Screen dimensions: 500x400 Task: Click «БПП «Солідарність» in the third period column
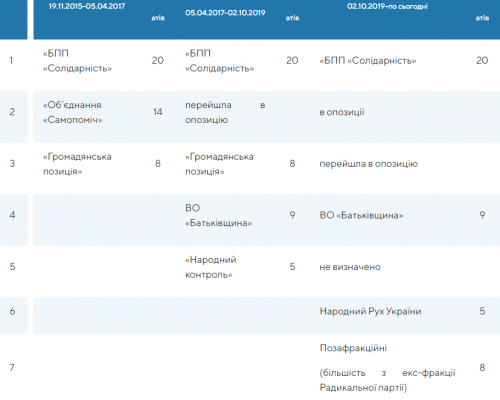(368, 61)
